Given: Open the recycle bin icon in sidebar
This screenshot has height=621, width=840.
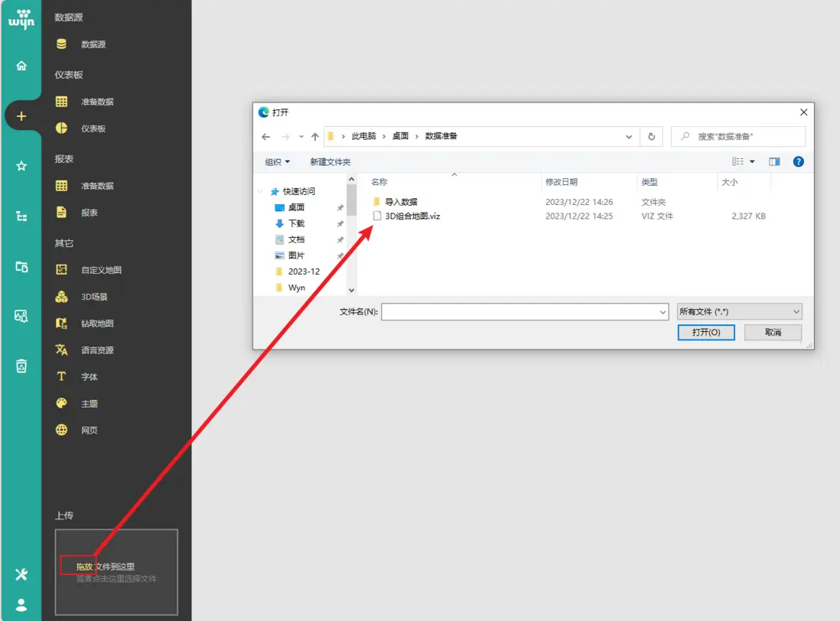Looking at the screenshot, I should pos(21,366).
